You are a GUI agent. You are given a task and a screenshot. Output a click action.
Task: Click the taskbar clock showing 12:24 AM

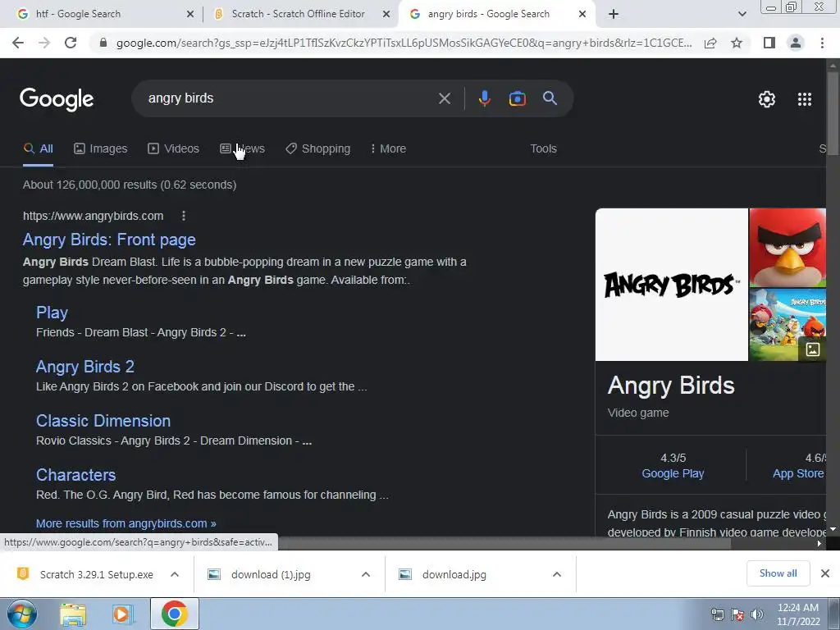[x=798, y=614]
